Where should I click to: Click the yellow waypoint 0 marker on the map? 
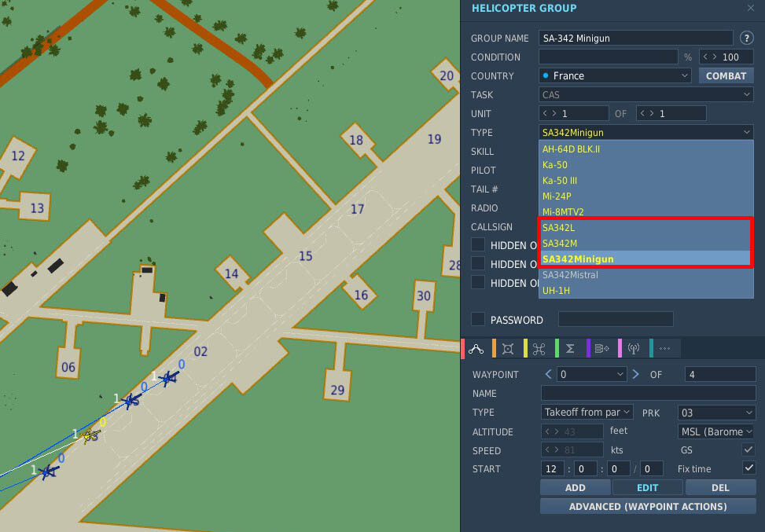[102, 422]
